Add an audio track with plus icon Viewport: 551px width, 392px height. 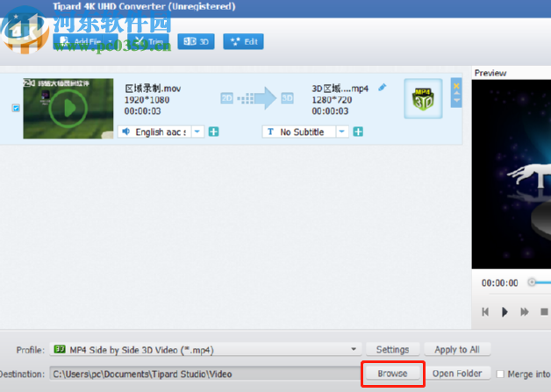tap(214, 132)
